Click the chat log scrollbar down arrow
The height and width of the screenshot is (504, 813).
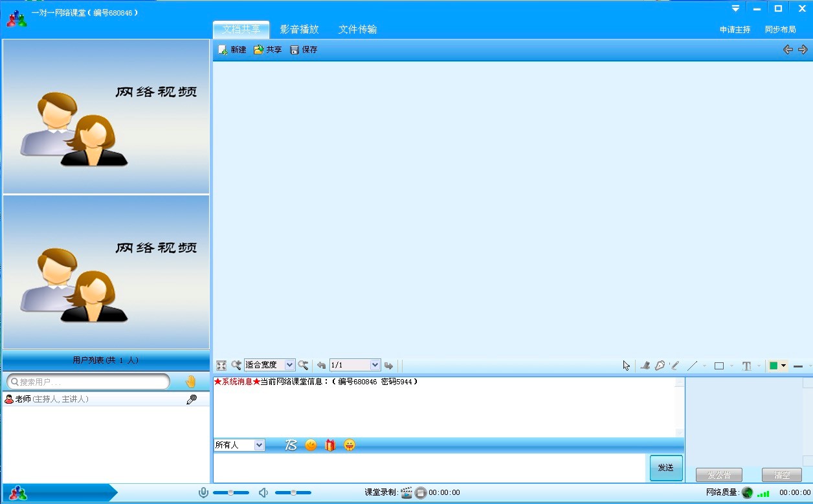679,433
